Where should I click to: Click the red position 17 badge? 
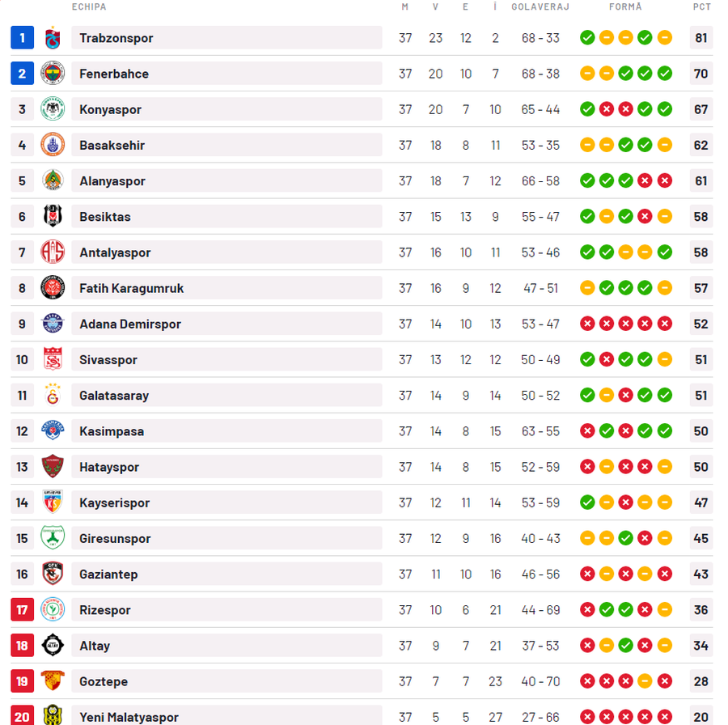click(23, 609)
